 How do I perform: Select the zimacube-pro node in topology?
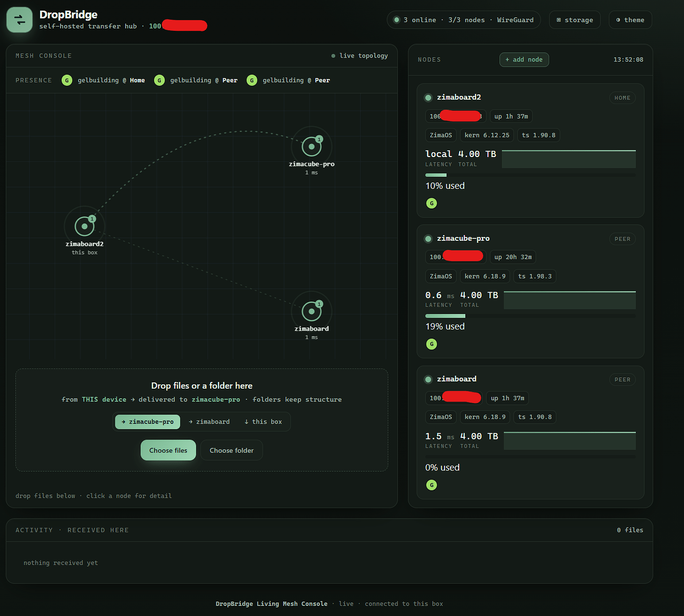312,147
